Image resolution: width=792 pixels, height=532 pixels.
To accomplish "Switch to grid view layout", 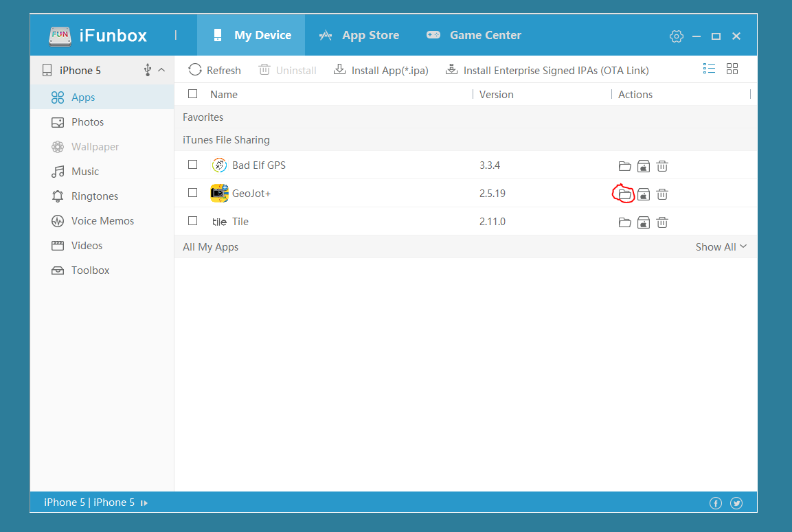I will [x=732, y=69].
